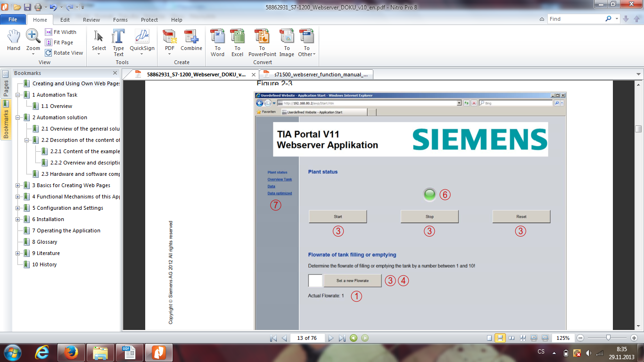Open Internet Explorer from the taskbar

point(42,352)
